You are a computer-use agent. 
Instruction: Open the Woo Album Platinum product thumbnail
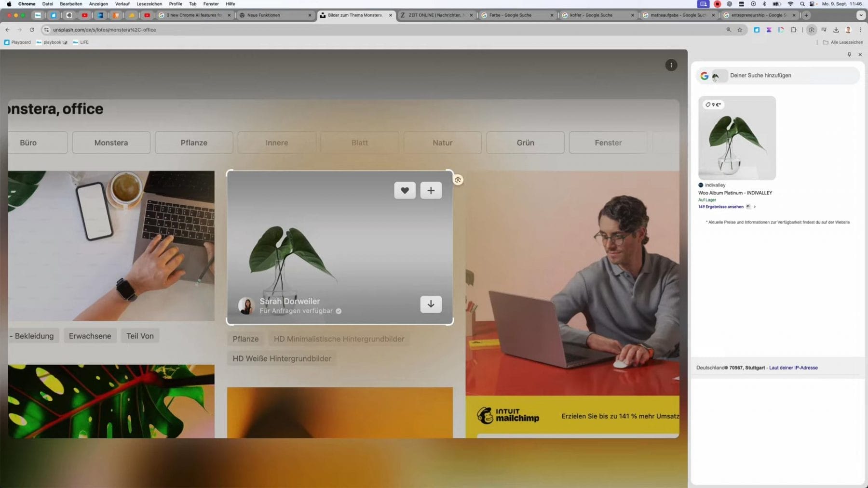pos(737,138)
